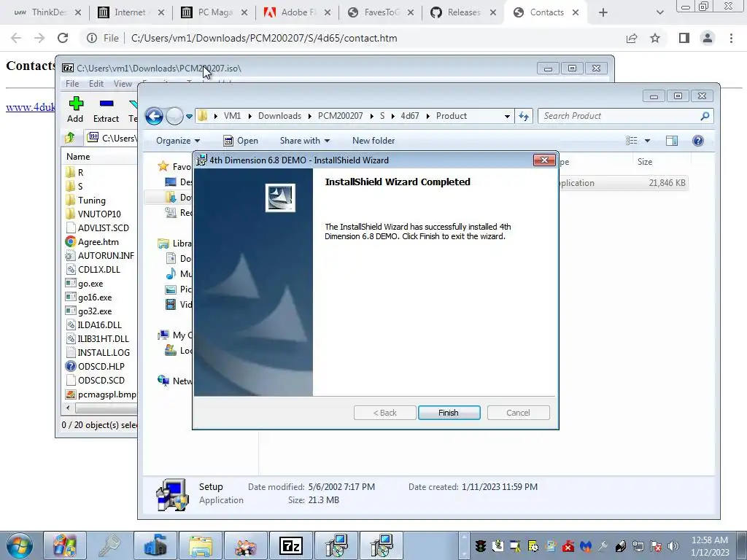The width and height of the screenshot is (747, 560).
Task: Click the Cancel button in the wizard
Action: pyautogui.click(x=518, y=413)
